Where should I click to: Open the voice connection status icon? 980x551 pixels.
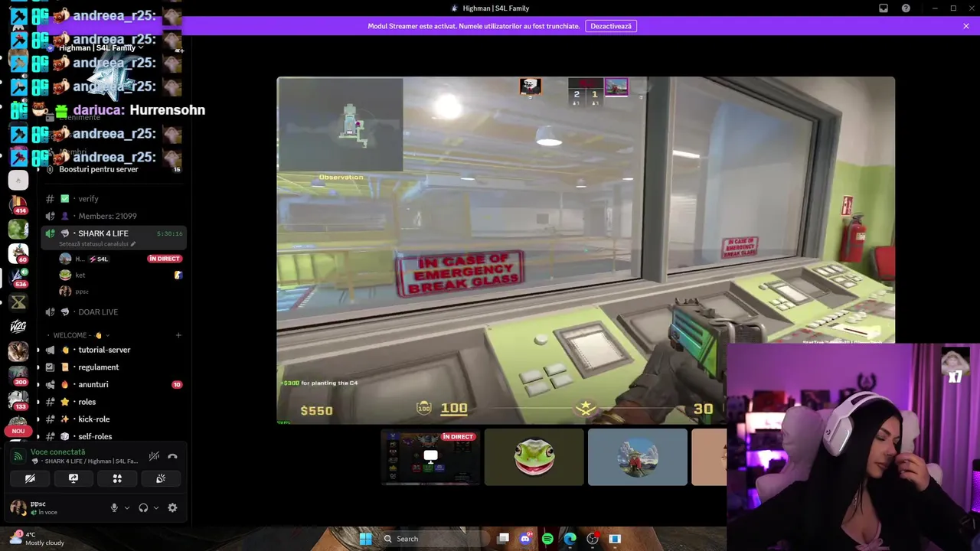coord(18,457)
